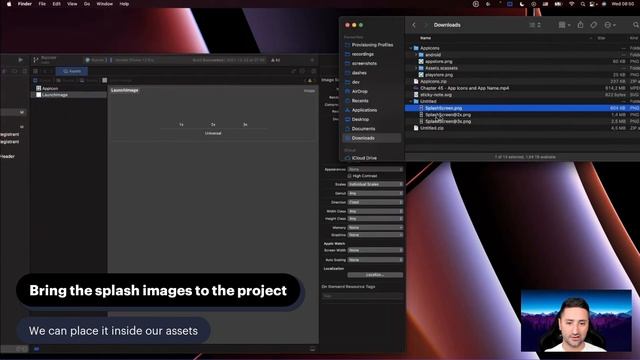Select the SplashScreen@3x.png file
640x360 pixels.
[x=448, y=122]
